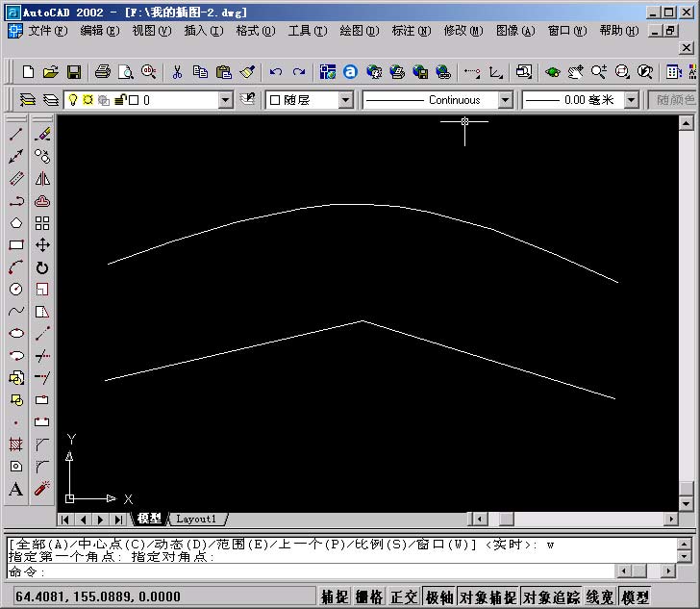The width and height of the screenshot is (700, 609).
Task: Click the horizontal scrollbar right arrow
Action: click(670, 519)
